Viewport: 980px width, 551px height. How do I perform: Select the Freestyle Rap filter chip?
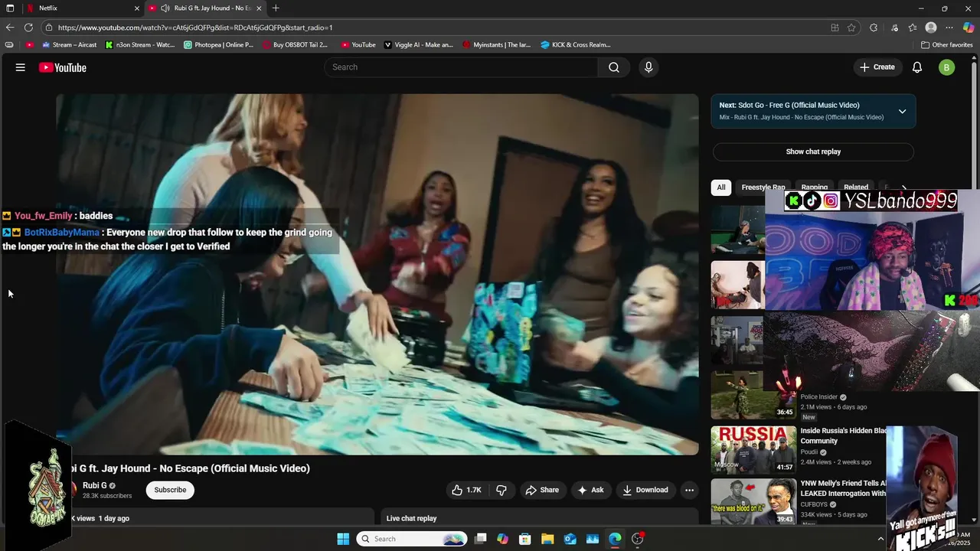(763, 187)
